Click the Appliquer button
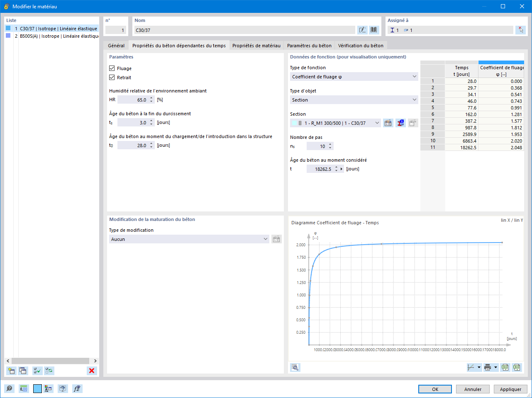The height and width of the screenshot is (398, 532). coord(511,389)
